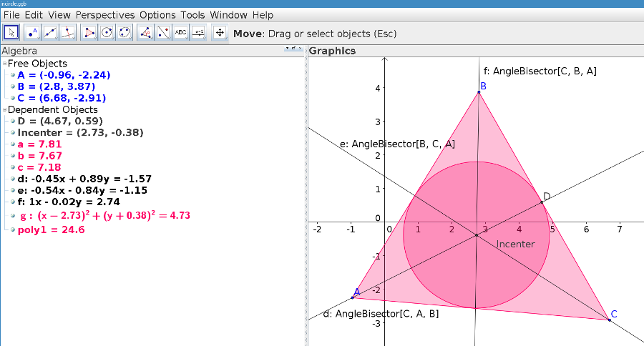Collapse the Free Objects group
The height and width of the screenshot is (346, 644).
pos(4,64)
